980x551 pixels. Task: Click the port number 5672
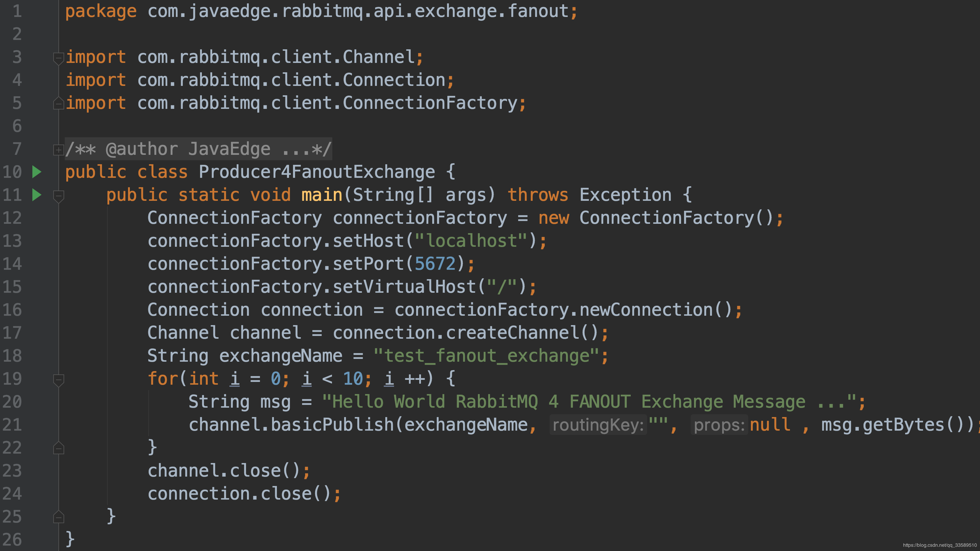[435, 263]
